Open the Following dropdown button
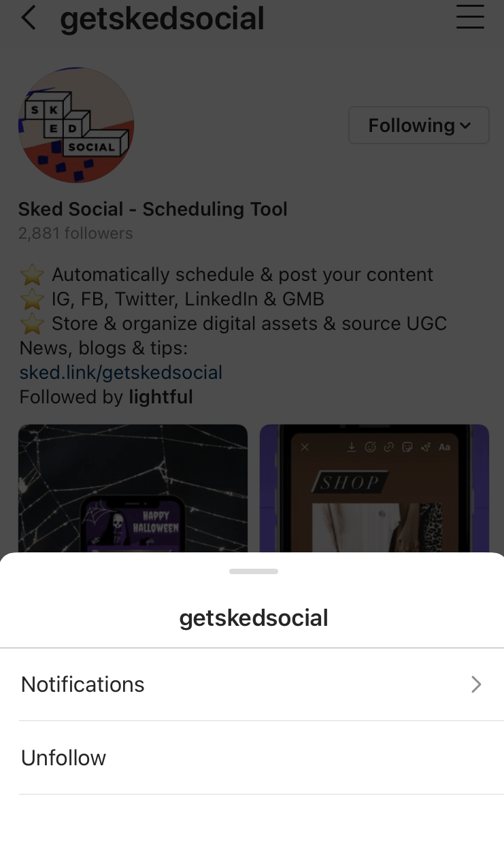This screenshot has width=504, height=868. click(x=419, y=125)
